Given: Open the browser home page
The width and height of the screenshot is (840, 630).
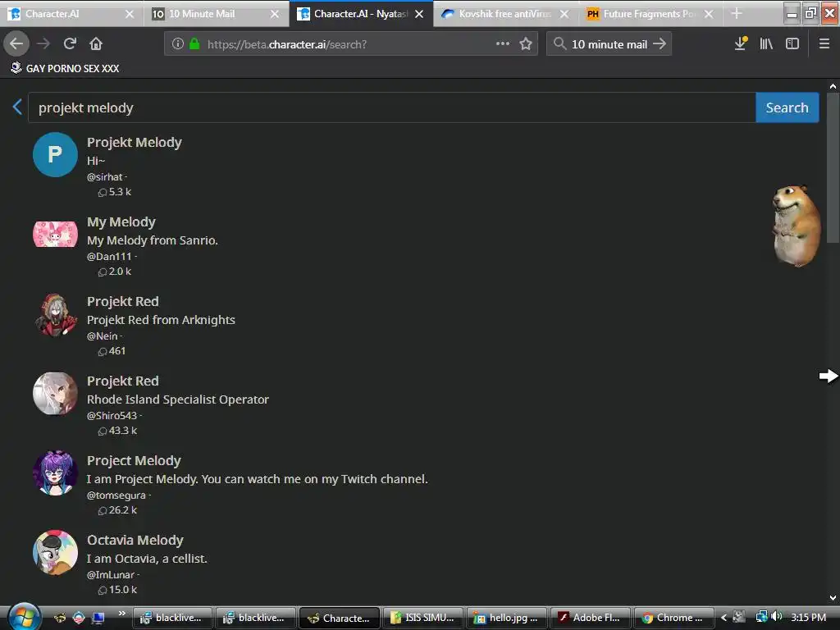Looking at the screenshot, I should click(x=96, y=44).
